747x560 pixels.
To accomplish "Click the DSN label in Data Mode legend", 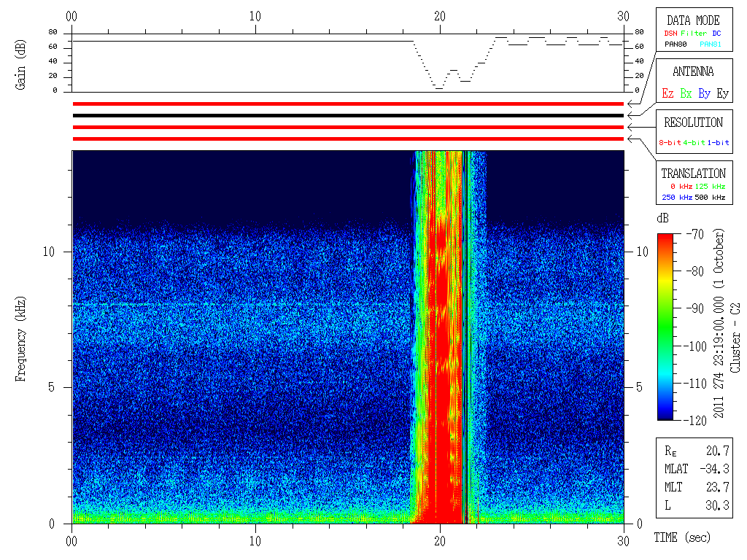I will (x=670, y=34).
